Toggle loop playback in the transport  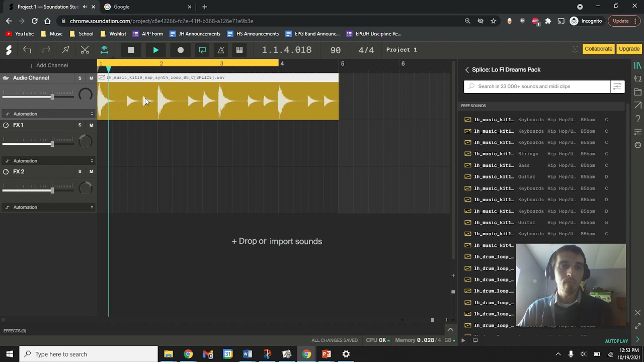202,50
